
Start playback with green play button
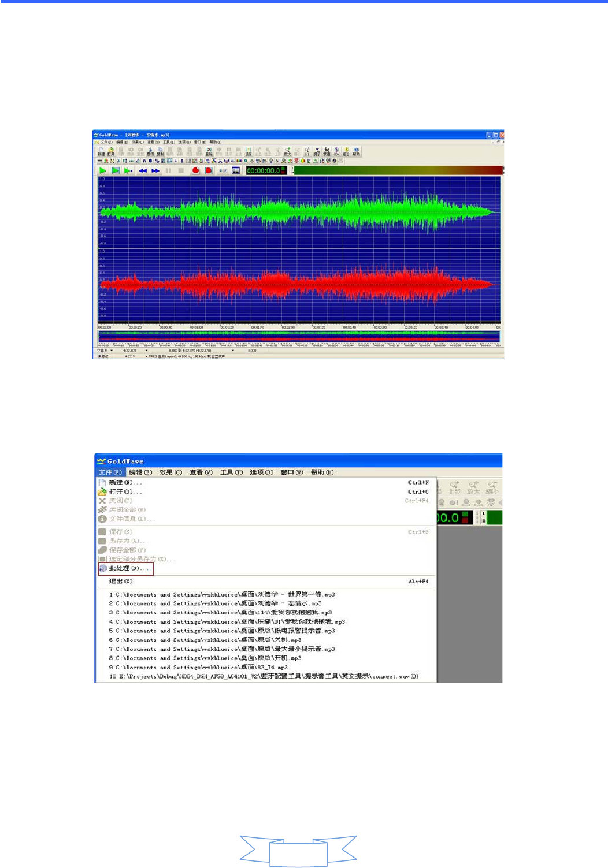coord(103,170)
